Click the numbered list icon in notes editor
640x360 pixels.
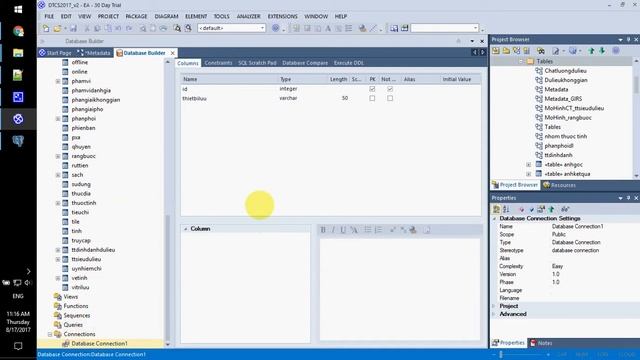[x=378, y=230]
